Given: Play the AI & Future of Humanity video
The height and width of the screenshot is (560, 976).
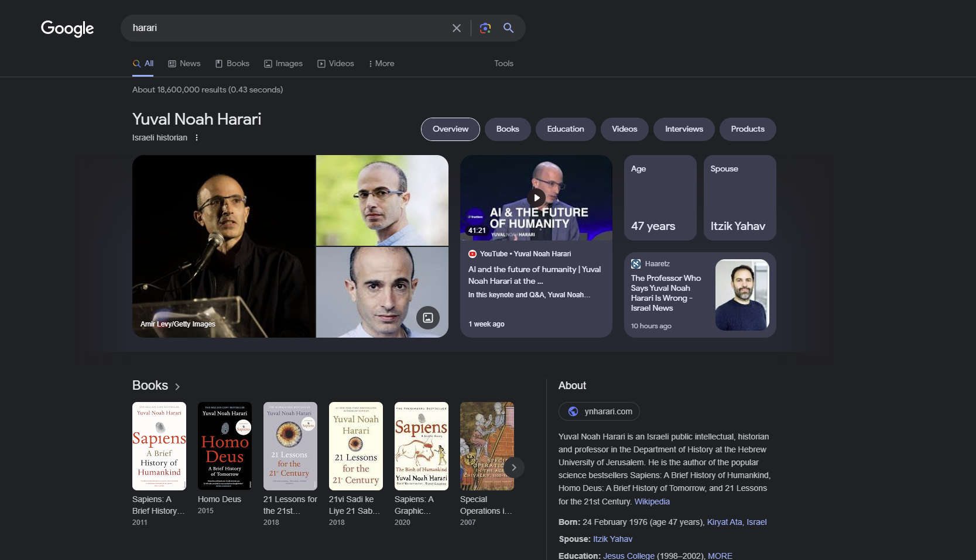Looking at the screenshot, I should 536,198.
